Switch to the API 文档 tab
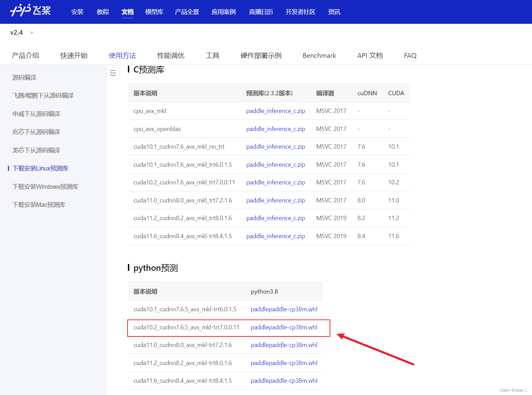The width and height of the screenshot is (532, 395). pos(370,55)
